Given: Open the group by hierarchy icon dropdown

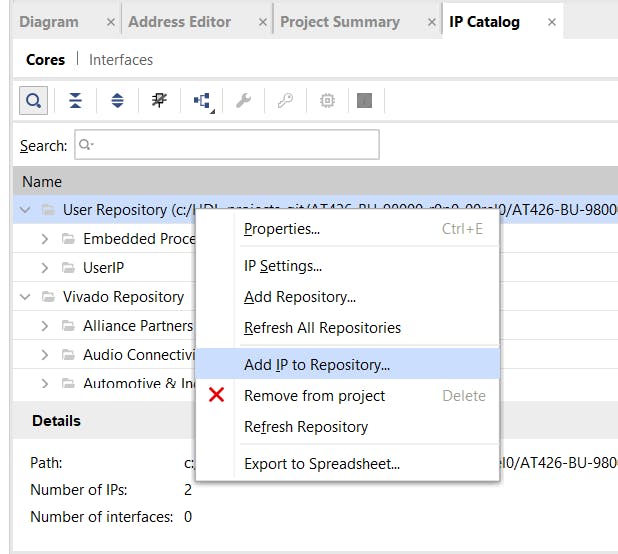Looking at the screenshot, I should [202, 101].
